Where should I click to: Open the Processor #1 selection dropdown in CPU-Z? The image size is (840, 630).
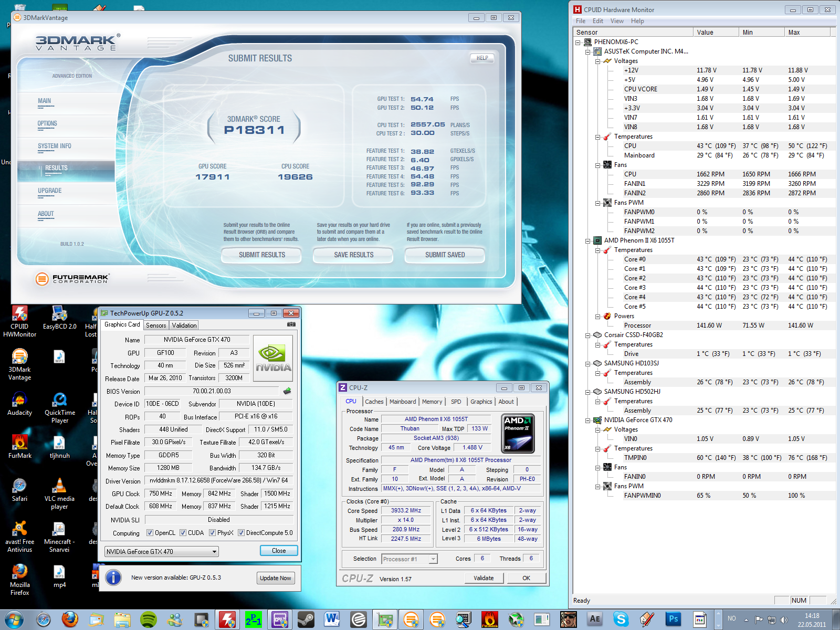(x=409, y=559)
